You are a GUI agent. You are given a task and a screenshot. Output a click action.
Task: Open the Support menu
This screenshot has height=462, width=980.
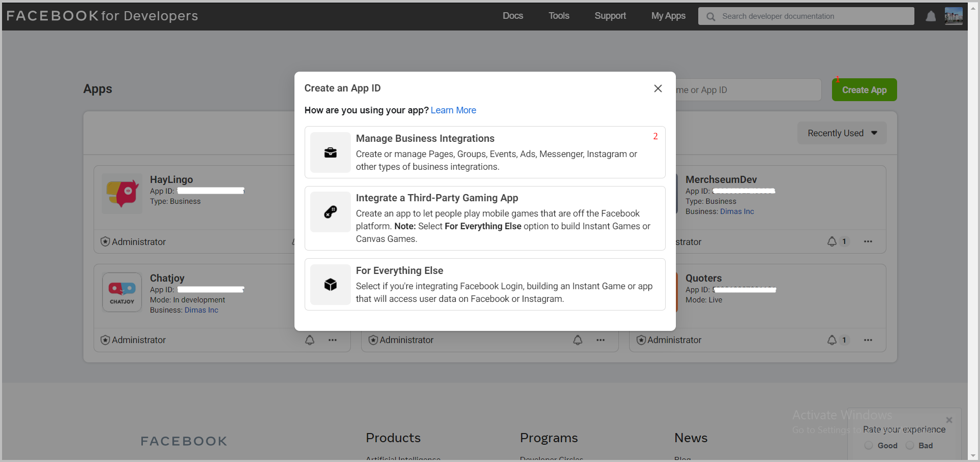[610, 16]
